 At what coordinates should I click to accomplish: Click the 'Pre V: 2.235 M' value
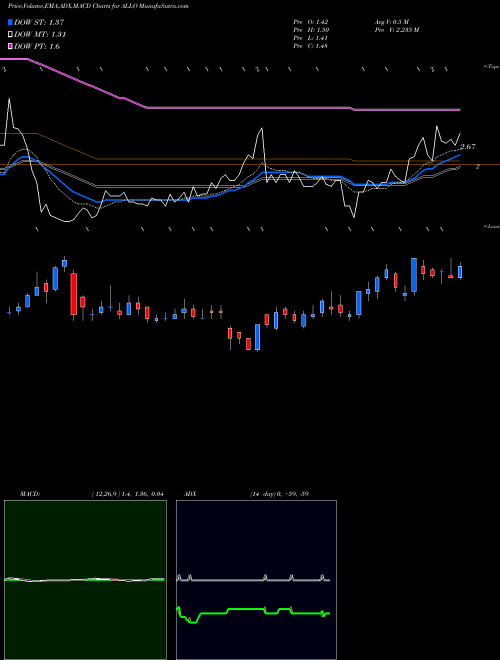[x=396, y=30]
